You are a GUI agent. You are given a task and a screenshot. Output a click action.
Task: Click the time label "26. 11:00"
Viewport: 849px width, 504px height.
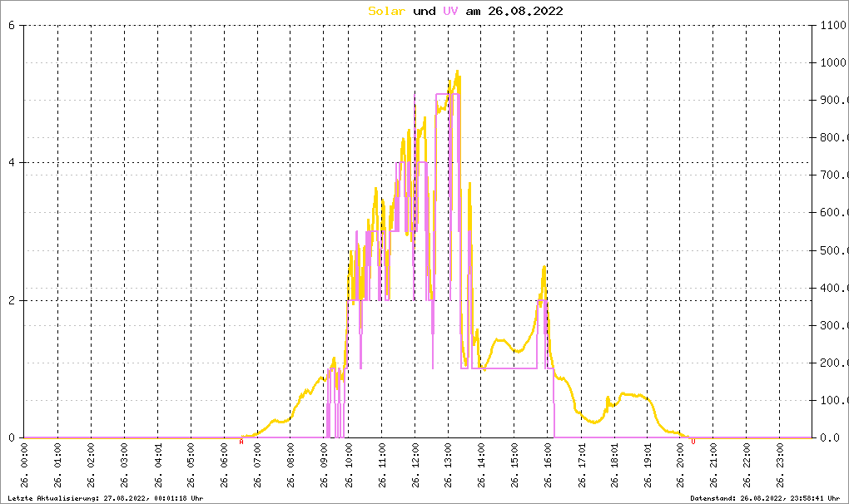(382, 465)
